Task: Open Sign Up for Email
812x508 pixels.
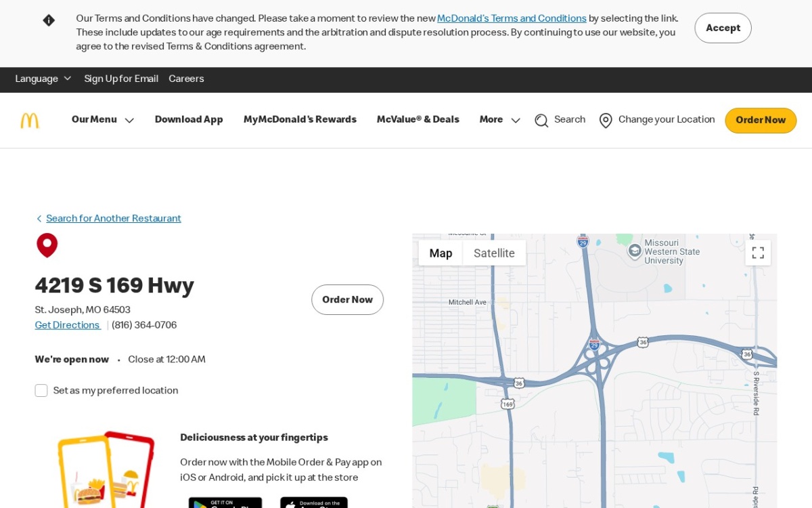Action: coord(121,79)
